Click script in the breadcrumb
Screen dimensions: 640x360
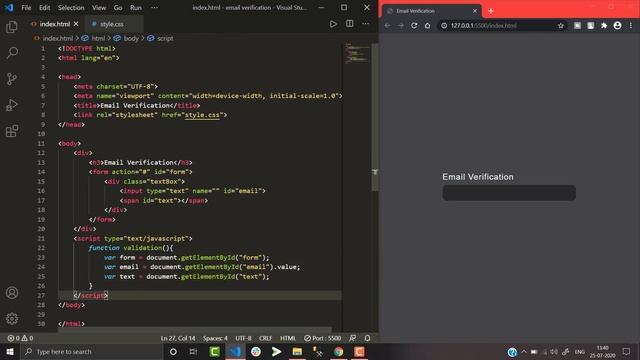tap(165, 38)
